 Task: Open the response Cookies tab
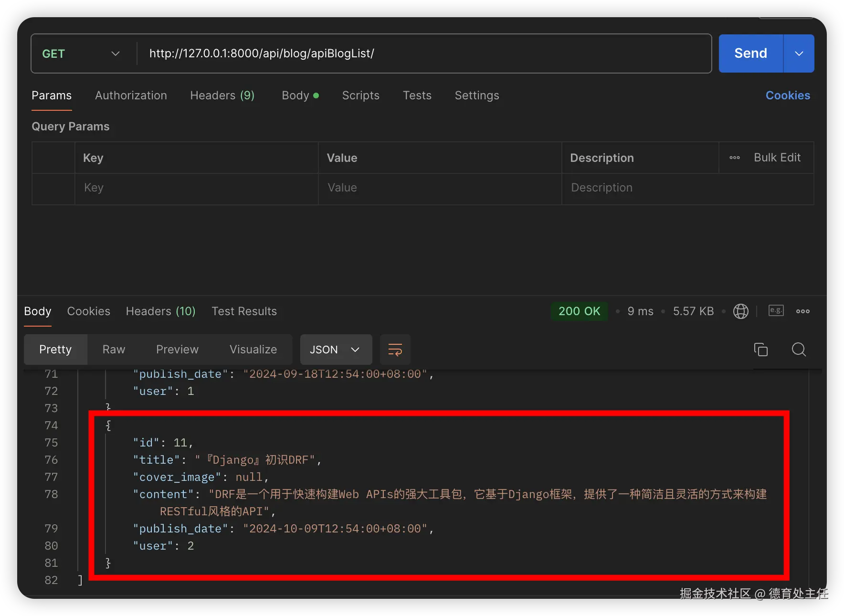pos(88,311)
